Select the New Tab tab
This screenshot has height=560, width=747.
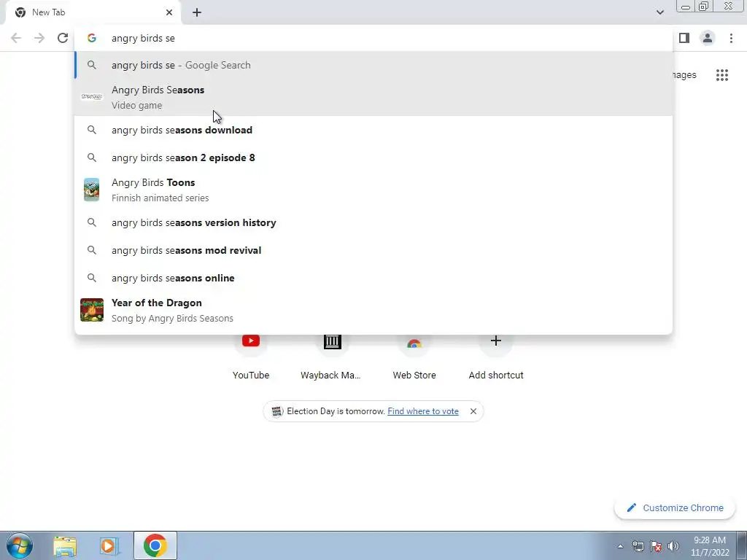pos(93,13)
